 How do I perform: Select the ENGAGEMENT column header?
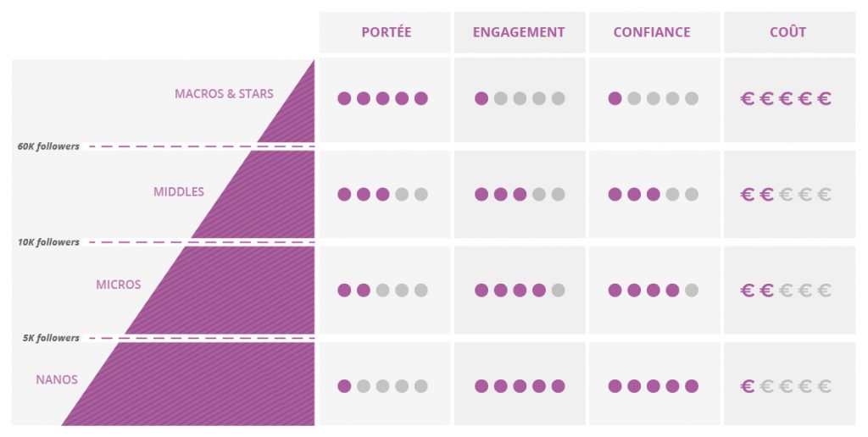pyautogui.click(x=519, y=32)
